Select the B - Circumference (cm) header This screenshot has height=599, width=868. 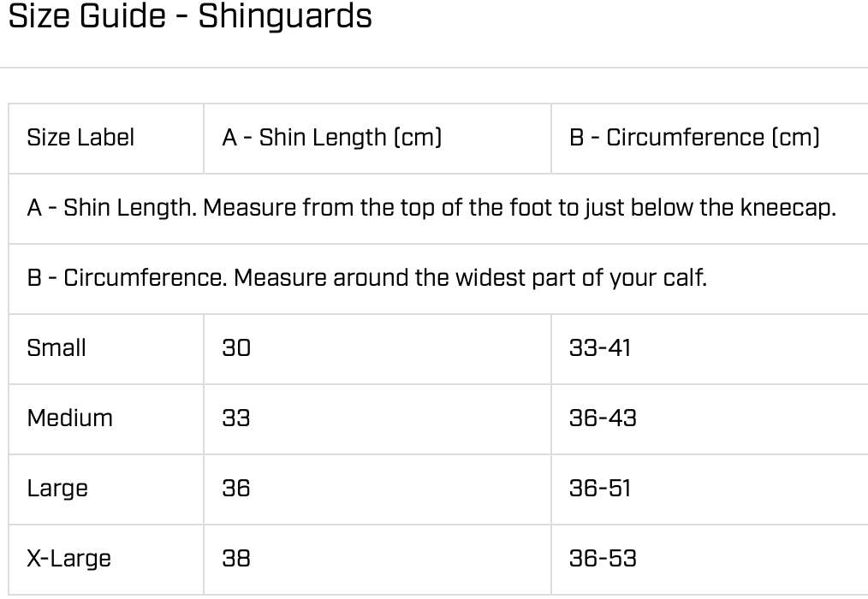click(x=694, y=138)
